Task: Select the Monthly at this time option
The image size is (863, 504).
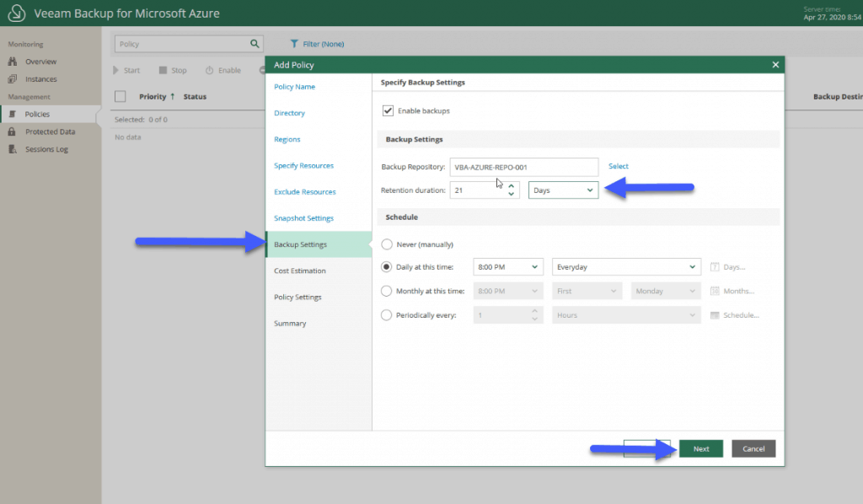Action: pos(386,291)
